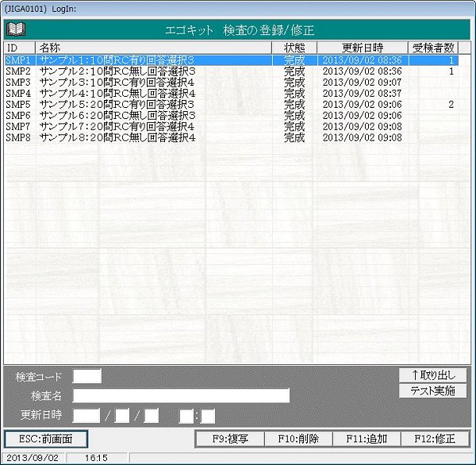476x465 pixels.
Task: Click the F9:複写 copy button
Action: [x=230, y=439]
